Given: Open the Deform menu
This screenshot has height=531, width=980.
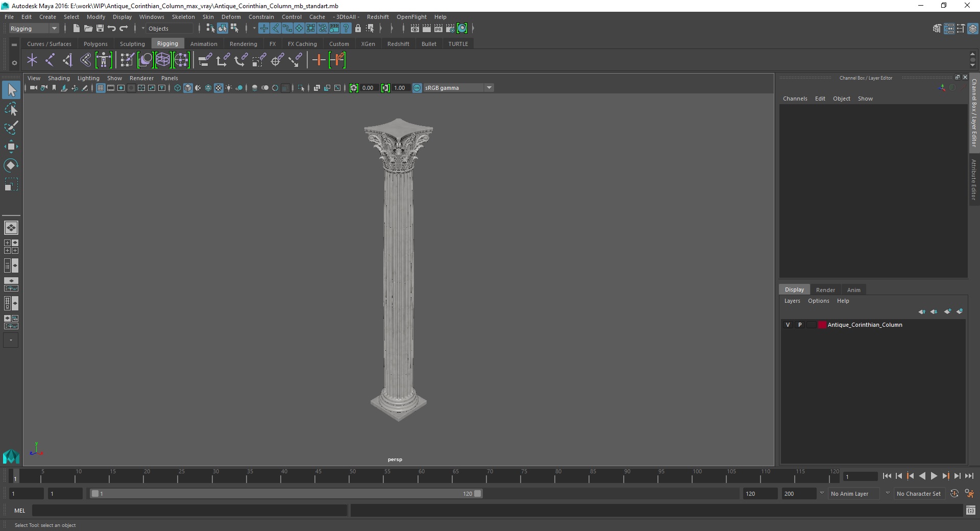Looking at the screenshot, I should tap(231, 17).
